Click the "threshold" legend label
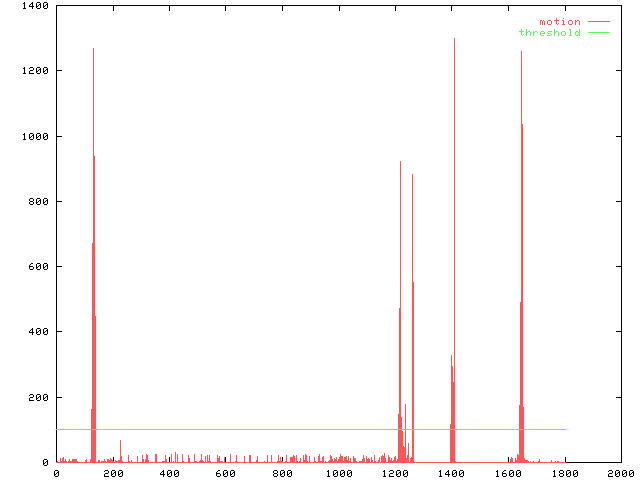Screen dimensions: 640x480 tap(549, 33)
